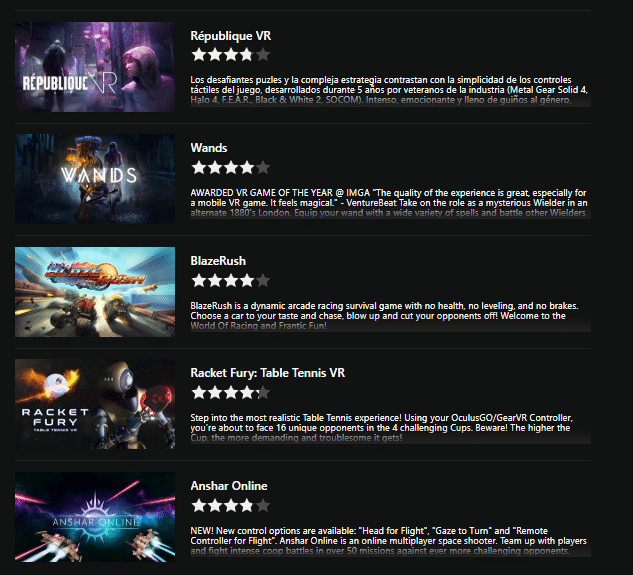Open the Anshar Online title link
633x575 pixels.
coord(229,486)
